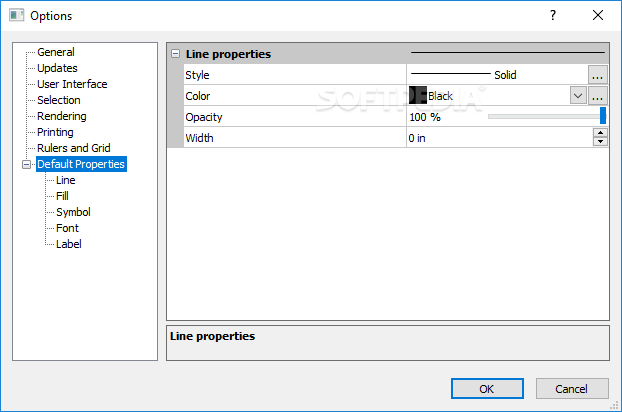The height and width of the screenshot is (412, 622).
Task: Click the Help question mark button
Action: point(553,15)
